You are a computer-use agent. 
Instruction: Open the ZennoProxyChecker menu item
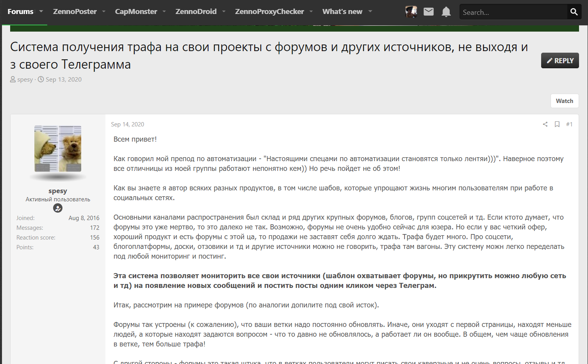click(x=269, y=11)
